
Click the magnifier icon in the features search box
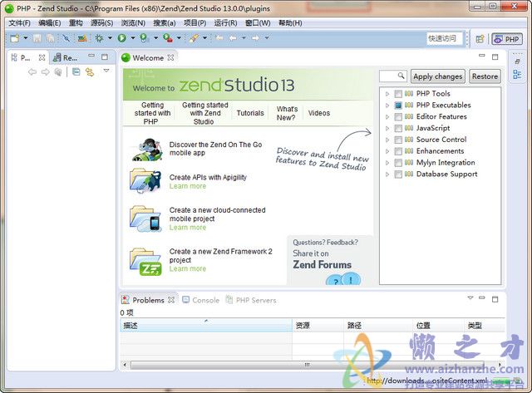(401, 76)
